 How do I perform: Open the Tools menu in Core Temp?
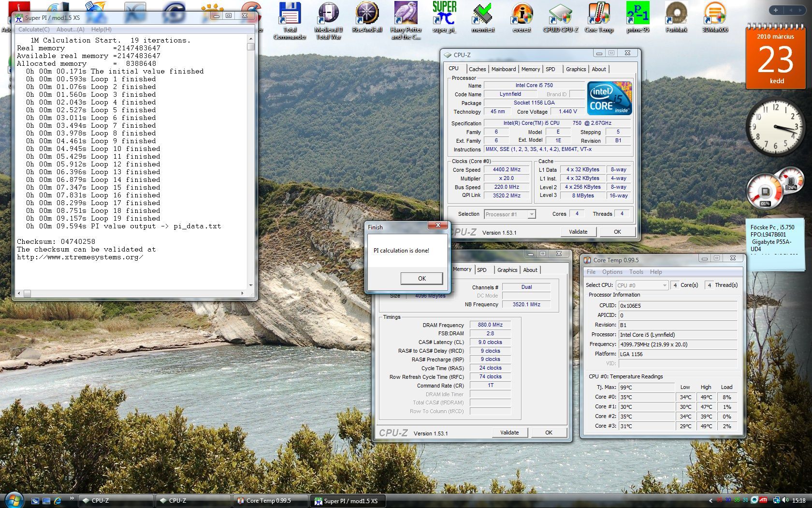click(636, 272)
